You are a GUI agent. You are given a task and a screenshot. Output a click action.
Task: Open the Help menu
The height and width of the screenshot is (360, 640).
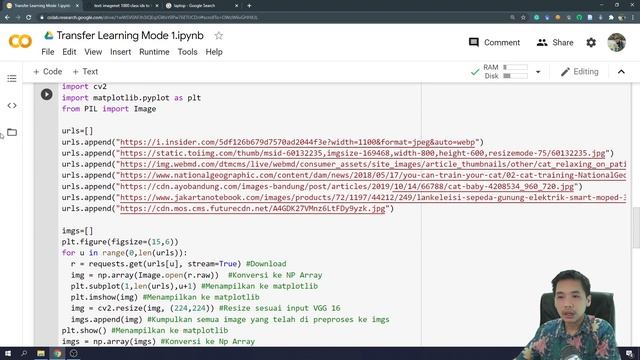(214, 52)
